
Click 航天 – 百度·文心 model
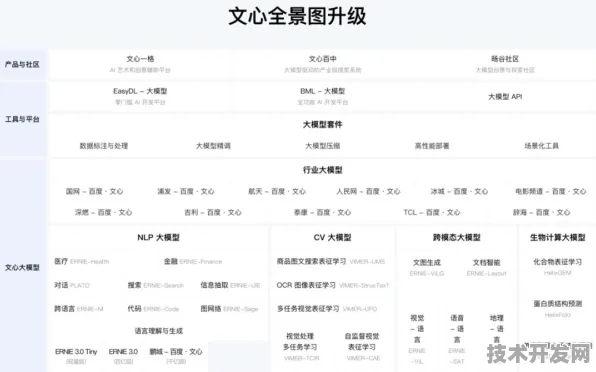tap(277, 191)
